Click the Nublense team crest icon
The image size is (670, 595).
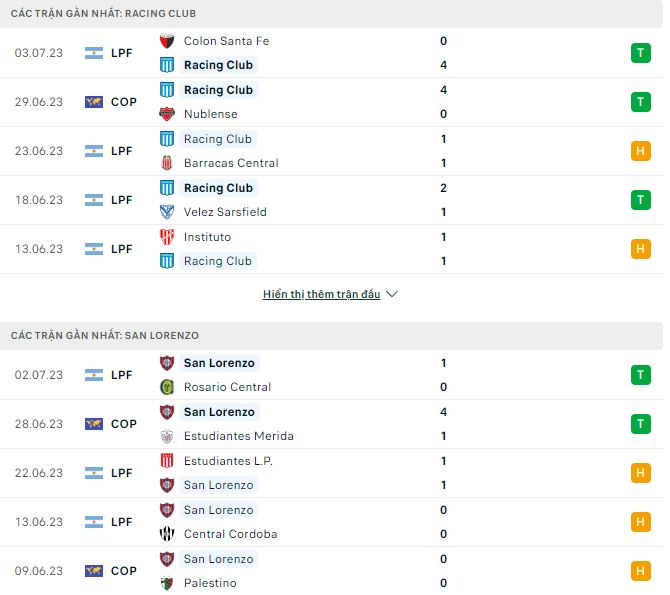[x=167, y=114]
